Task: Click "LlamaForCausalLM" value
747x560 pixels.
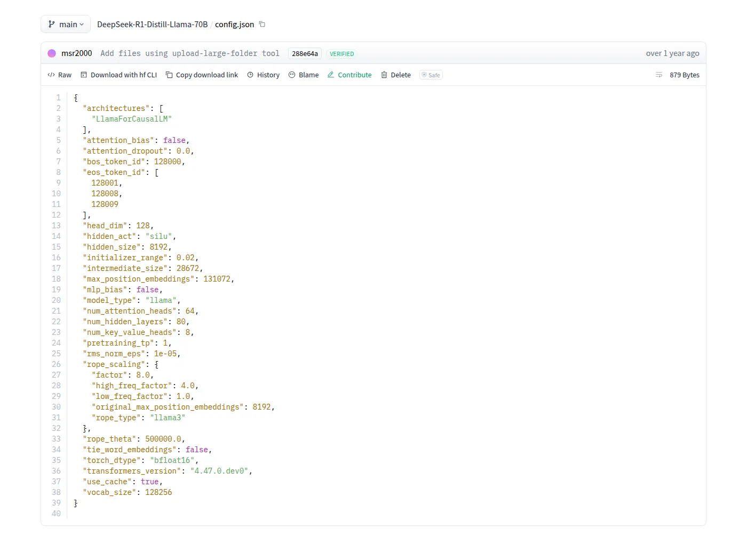Action: (132, 119)
